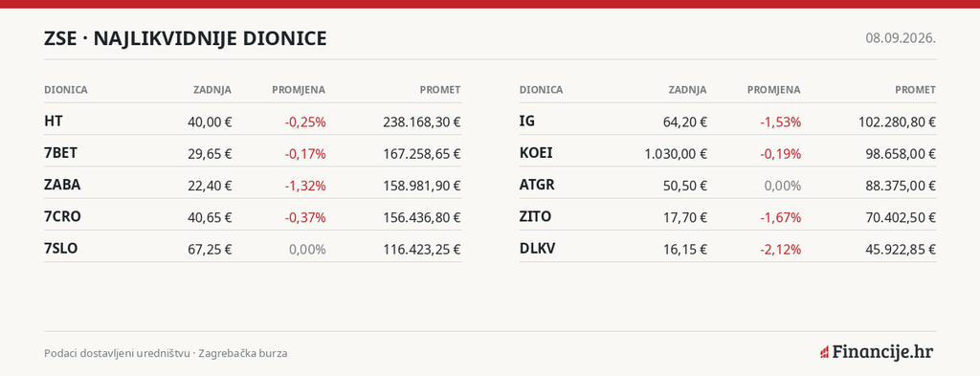Image resolution: width=980 pixels, height=376 pixels.
Task: Click the ZSE Najlikvidnije dionice title
Action: [185, 38]
